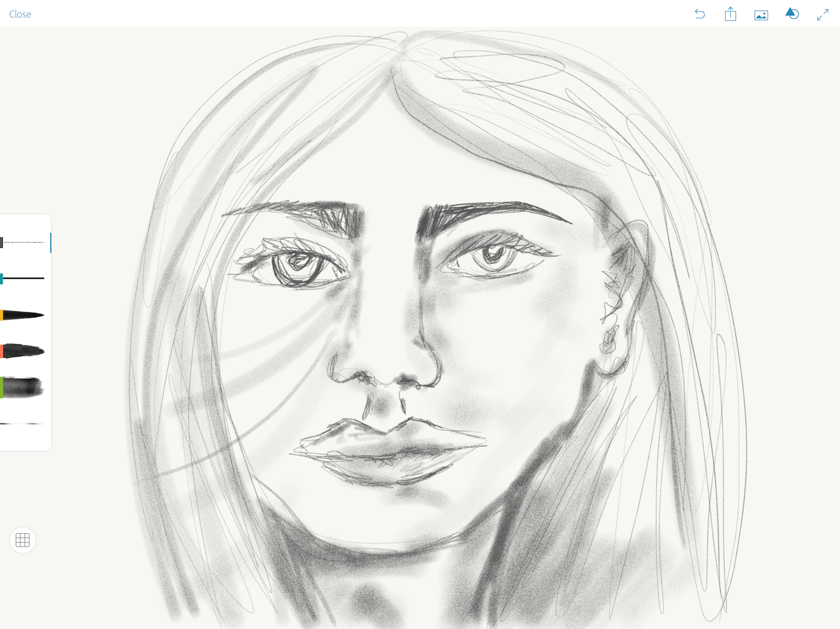Tap Close to exit the sketch
The height and width of the screenshot is (629, 840).
tap(20, 14)
